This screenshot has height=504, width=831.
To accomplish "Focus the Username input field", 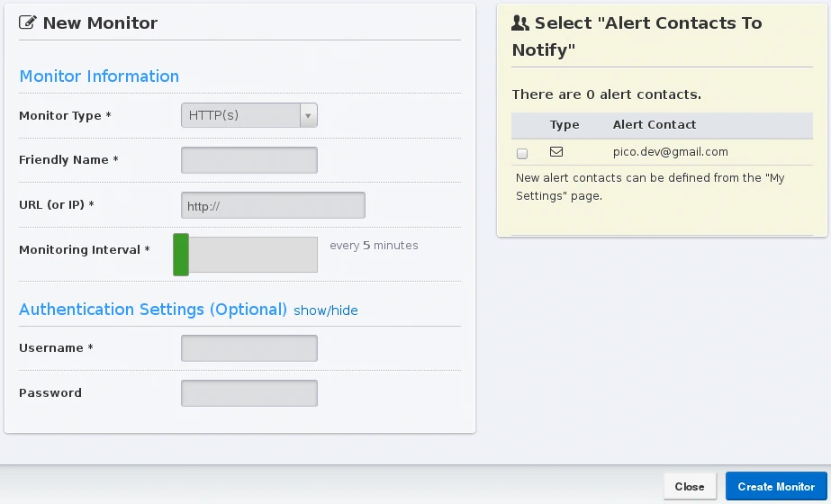I will tap(249, 348).
